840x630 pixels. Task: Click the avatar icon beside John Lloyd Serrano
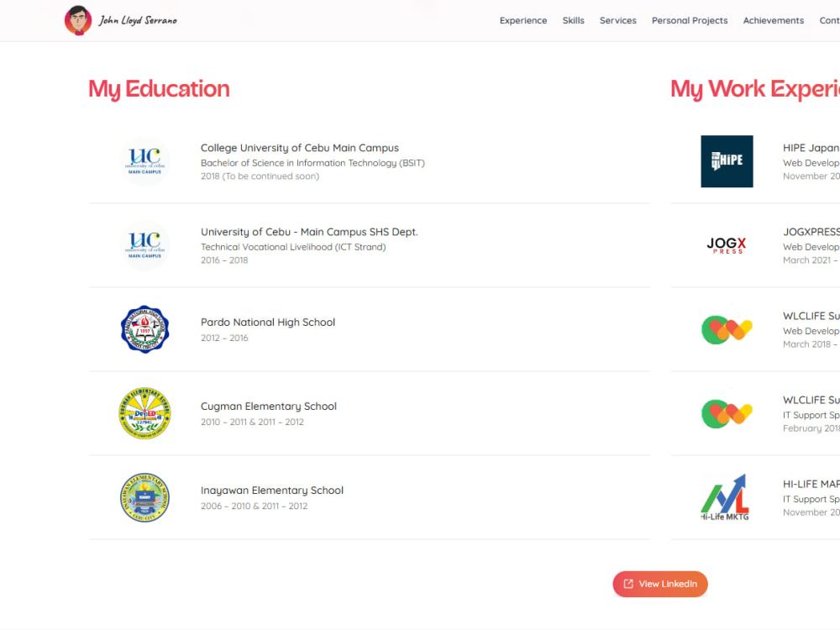click(x=78, y=20)
